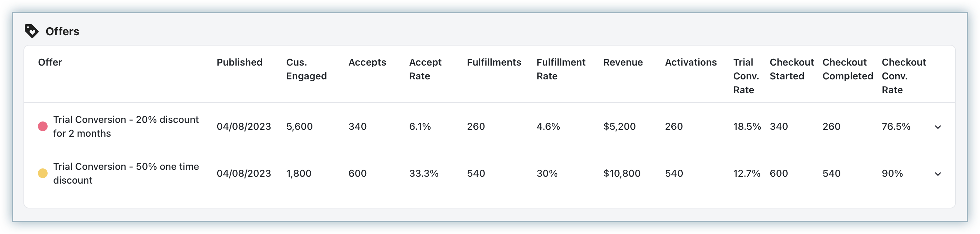This screenshot has height=234, width=980.
Task: Expand the 50% one time discount row chevron
Action: tap(938, 174)
